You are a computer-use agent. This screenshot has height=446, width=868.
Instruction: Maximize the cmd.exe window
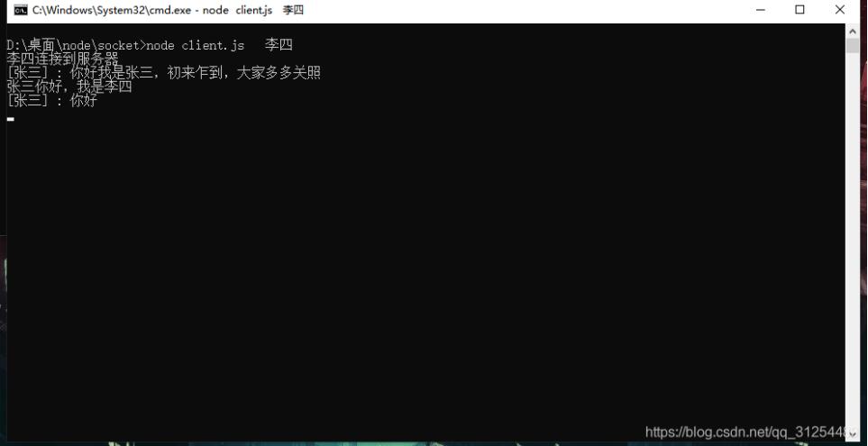pyautogui.click(x=799, y=10)
